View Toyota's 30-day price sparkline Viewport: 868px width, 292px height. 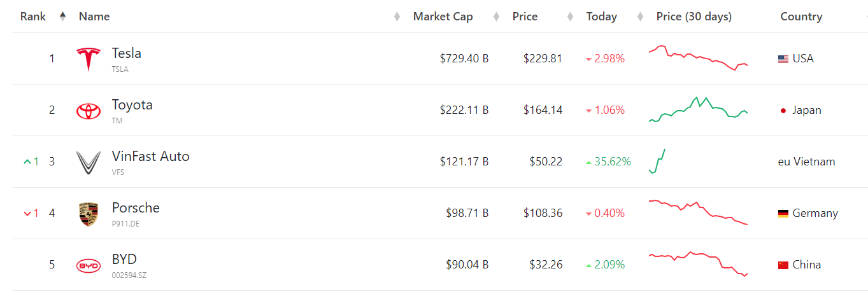pos(698,109)
